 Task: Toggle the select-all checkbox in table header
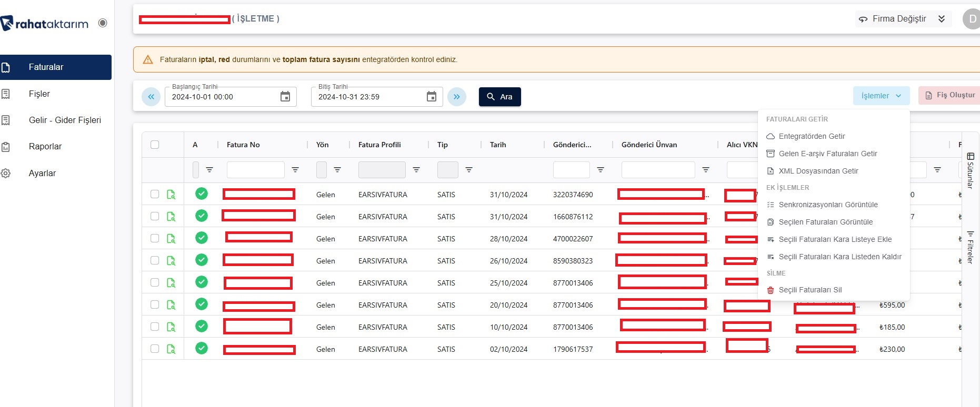[155, 145]
